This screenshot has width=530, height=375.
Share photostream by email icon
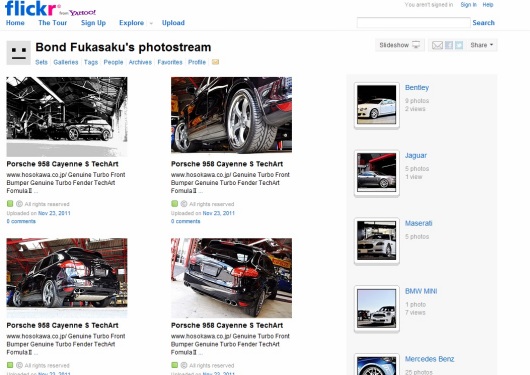click(437, 45)
